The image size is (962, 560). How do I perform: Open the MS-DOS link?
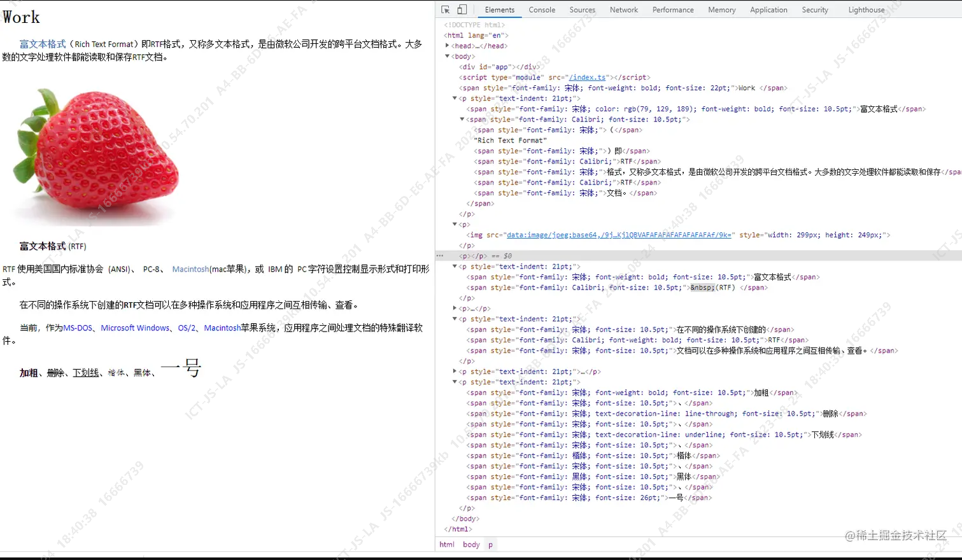click(78, 328)
